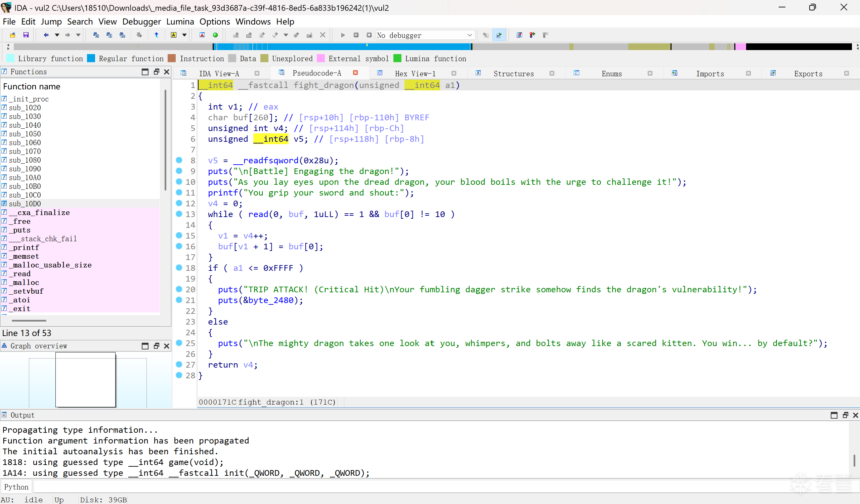Click the green circle toolbar icon
Screen dimensions: 860x504
click(x=215, y=35)
